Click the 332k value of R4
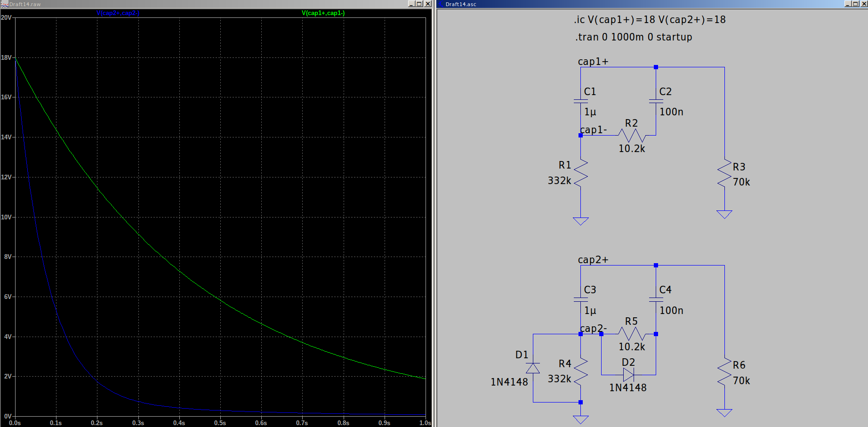 tap(560, 379)
